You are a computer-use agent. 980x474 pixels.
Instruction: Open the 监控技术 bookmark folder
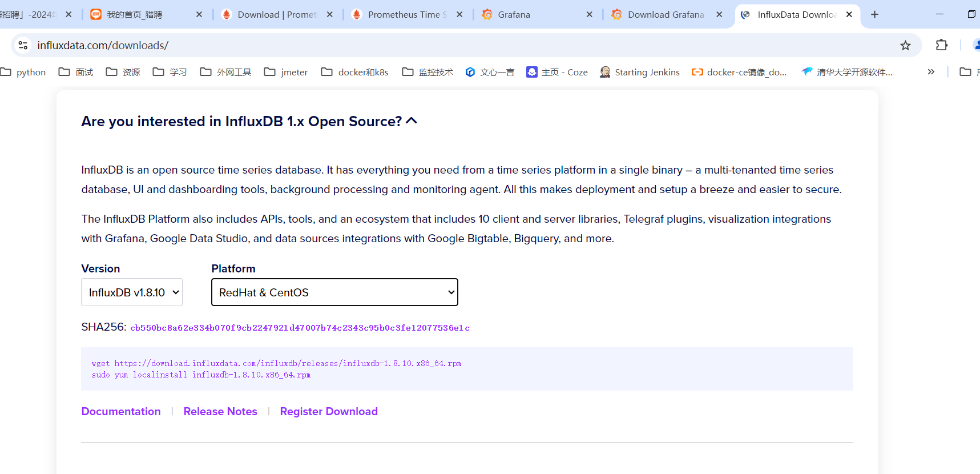(428, 72)
